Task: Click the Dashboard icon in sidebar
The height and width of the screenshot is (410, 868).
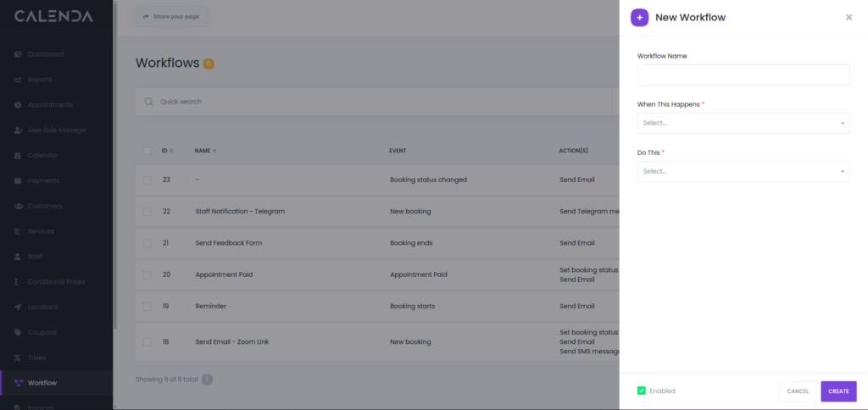Action: [18, 54]
